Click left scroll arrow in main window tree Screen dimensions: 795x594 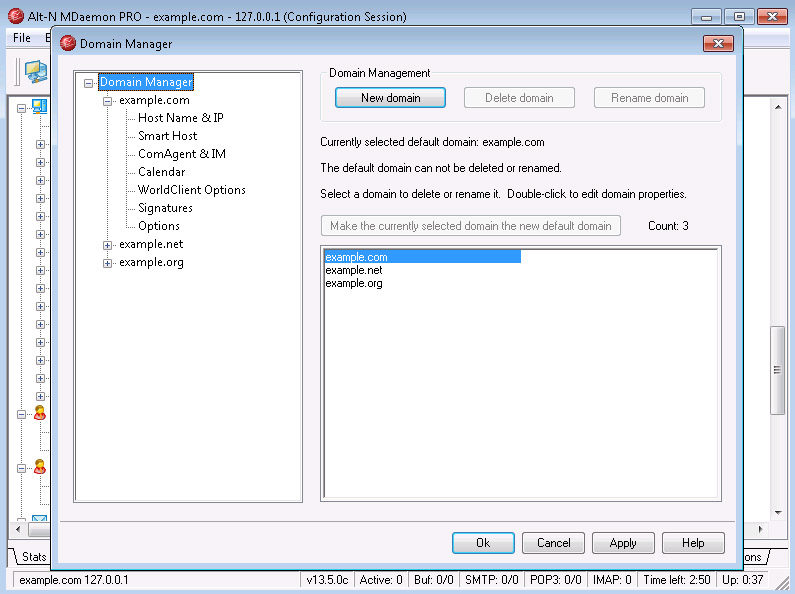[18, 530]
